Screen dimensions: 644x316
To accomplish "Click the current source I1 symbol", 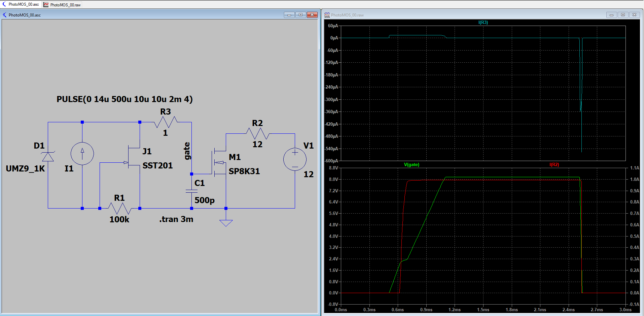I will tap(82, 153).
